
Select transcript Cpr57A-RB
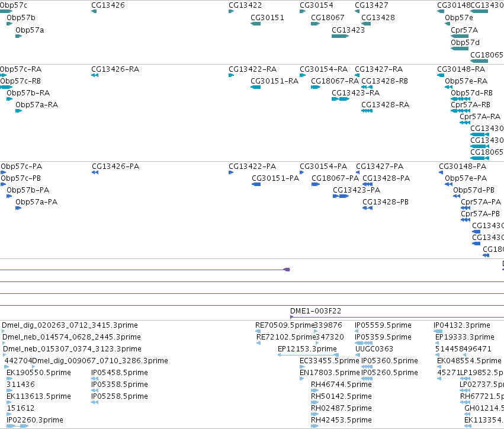pyautogui.click(x=470, y=105)
